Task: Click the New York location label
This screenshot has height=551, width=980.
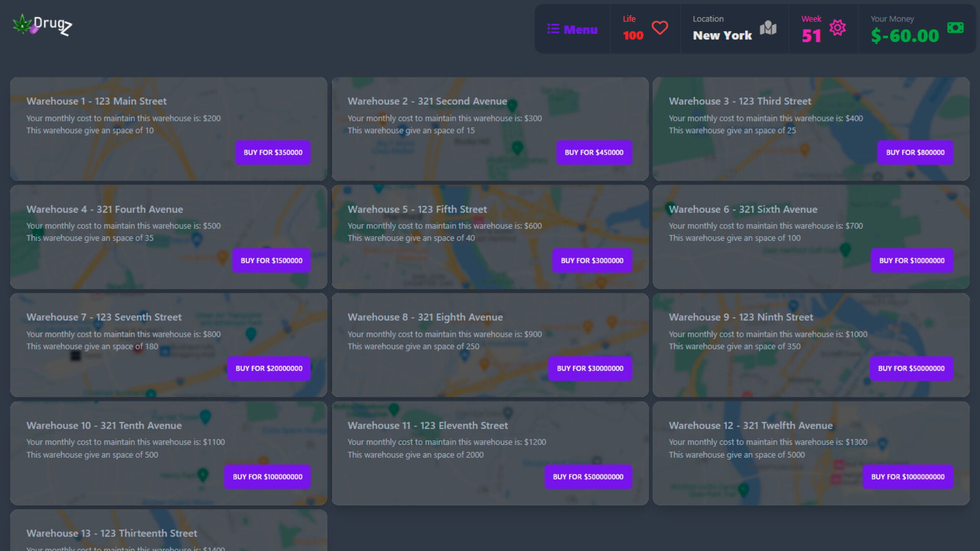Action: (x=723, y=35)
